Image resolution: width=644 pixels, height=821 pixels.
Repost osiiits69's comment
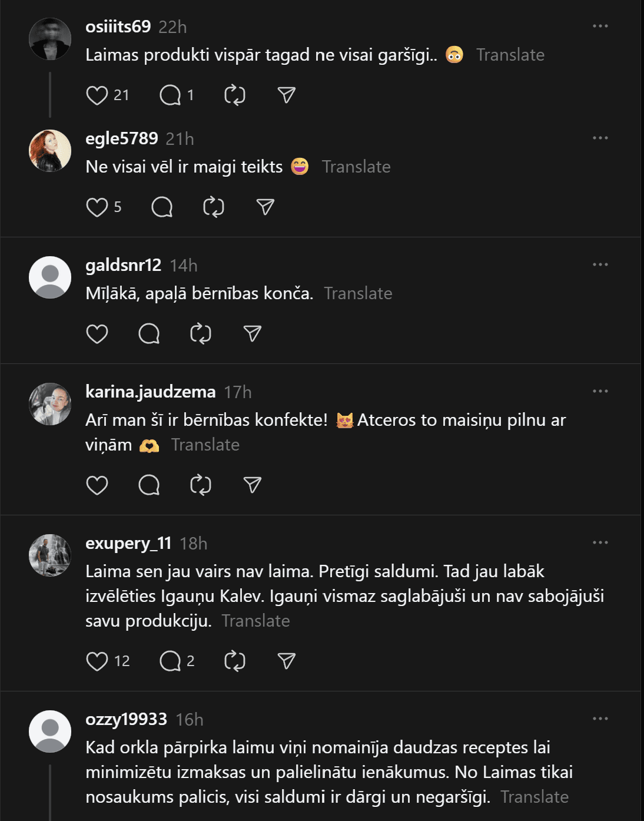234,95
